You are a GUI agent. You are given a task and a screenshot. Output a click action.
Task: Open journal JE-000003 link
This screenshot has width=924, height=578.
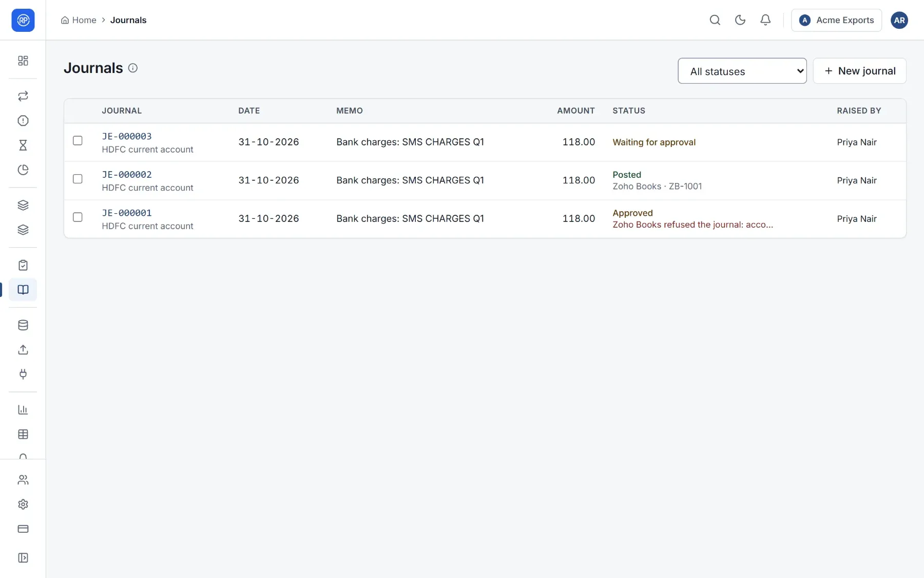[x=127, y=136]
